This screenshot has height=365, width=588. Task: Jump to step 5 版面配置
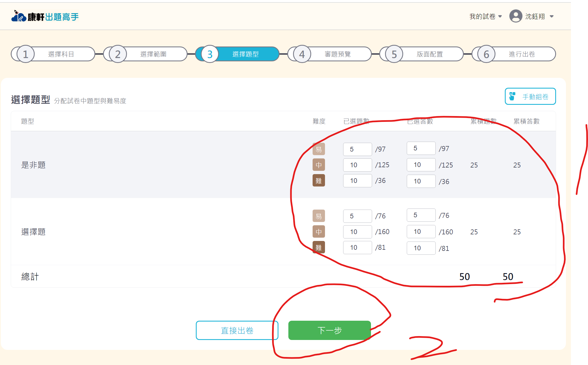click(x=422, y=54)
